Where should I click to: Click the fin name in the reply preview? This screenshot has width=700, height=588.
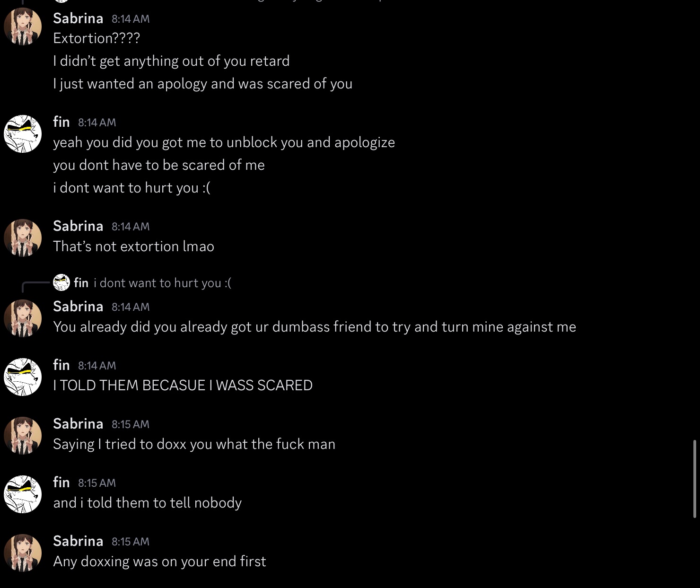(x=81, y=283)
